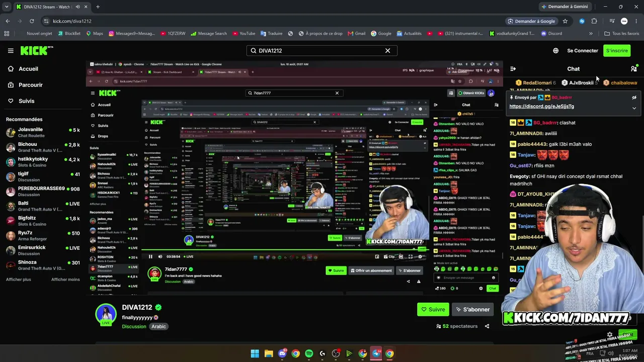Open RedaElomari in chat leaderboard
Image resolution: width=644 pixels, height=362 pixels.
[536, 82]
